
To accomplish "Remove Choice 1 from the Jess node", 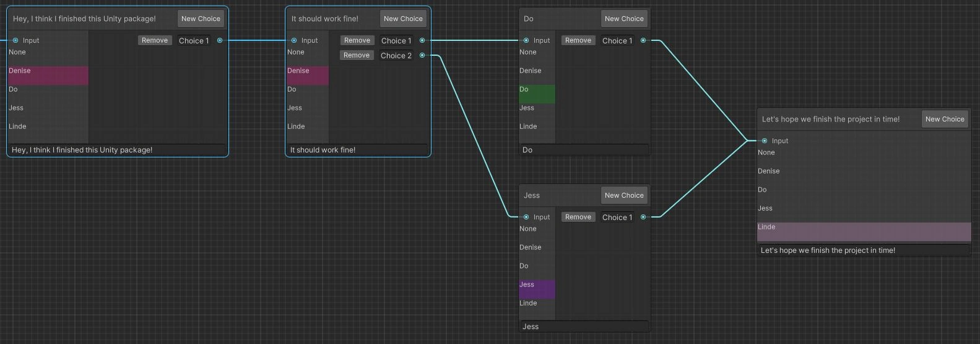I will [x=578, y=217].
